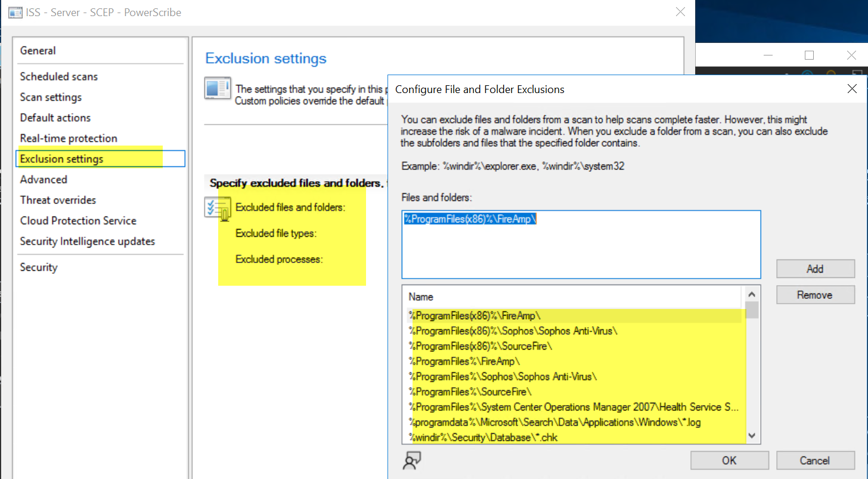The image size is (868, 479).
Task: Click the list scrollbar's down arrow
Action: tap(752, 436)
